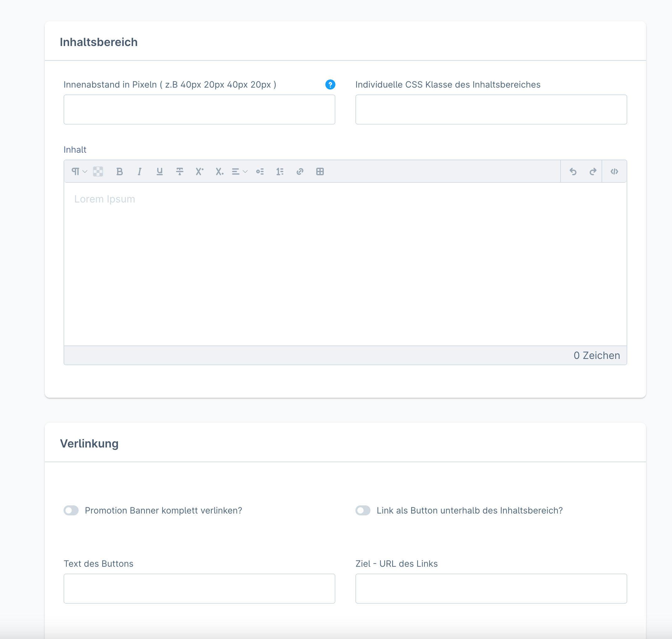Focus the Ziel - URL des Links field
Screen dimensions: 672x639
click(x=491, y=589)
